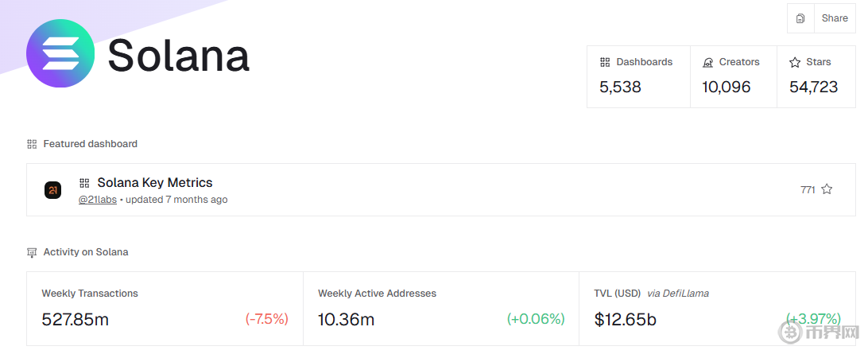Image resolution: width=868 pixels, height=354 pixels.
Task: Select the Weekly Active Addresses card
Action: 441,309
